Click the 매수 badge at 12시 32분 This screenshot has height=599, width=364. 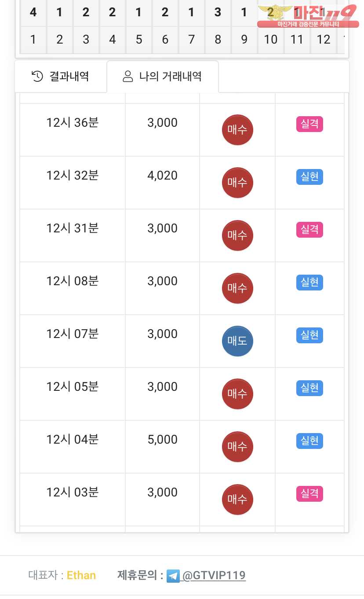click(x=237, y=183)
